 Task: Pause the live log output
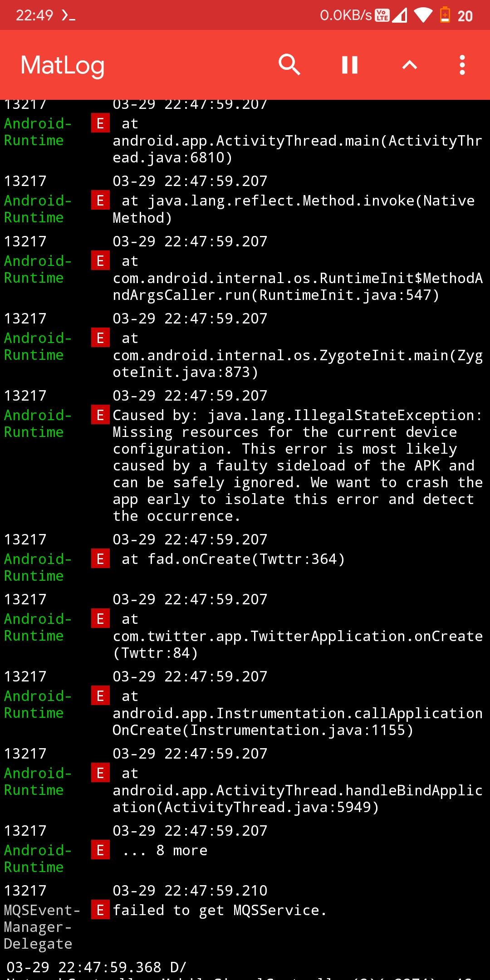[349, 65]
